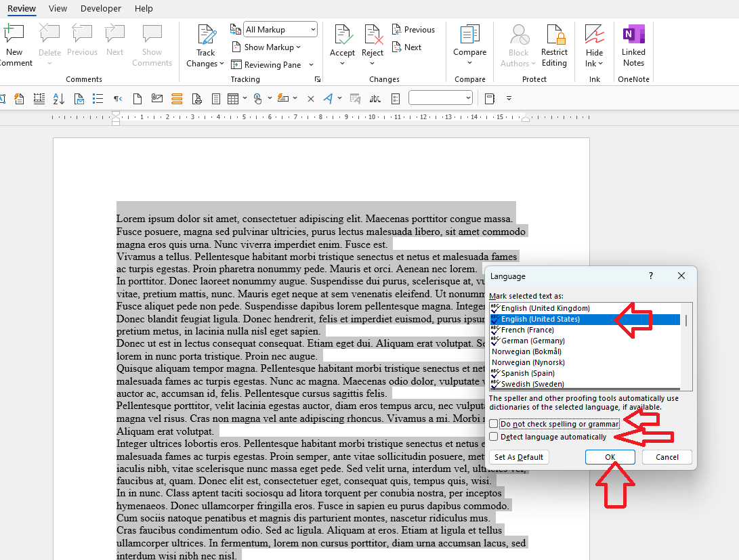739x560 pixels.
Task: Confirm language with OK button
Action: [610, 457]
